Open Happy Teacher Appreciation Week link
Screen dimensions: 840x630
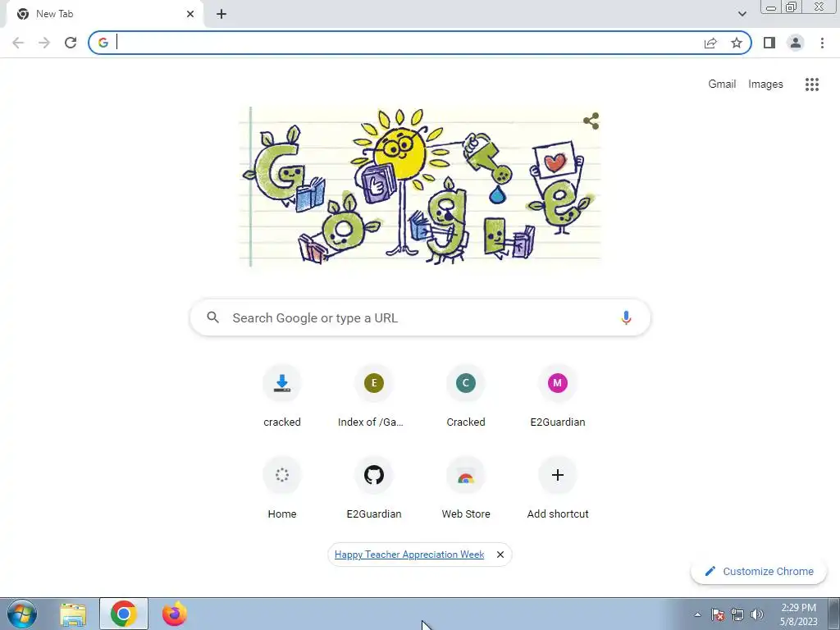(x=409, y=555)
